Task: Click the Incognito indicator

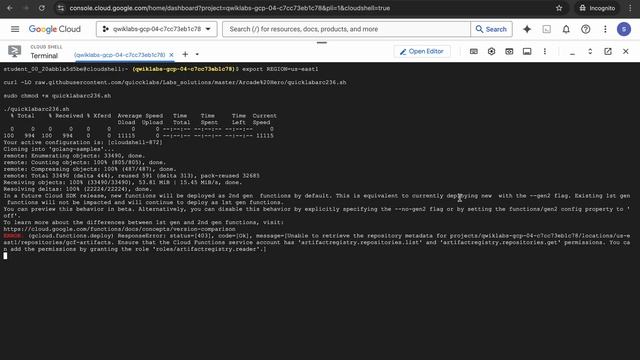Action: 597,8
